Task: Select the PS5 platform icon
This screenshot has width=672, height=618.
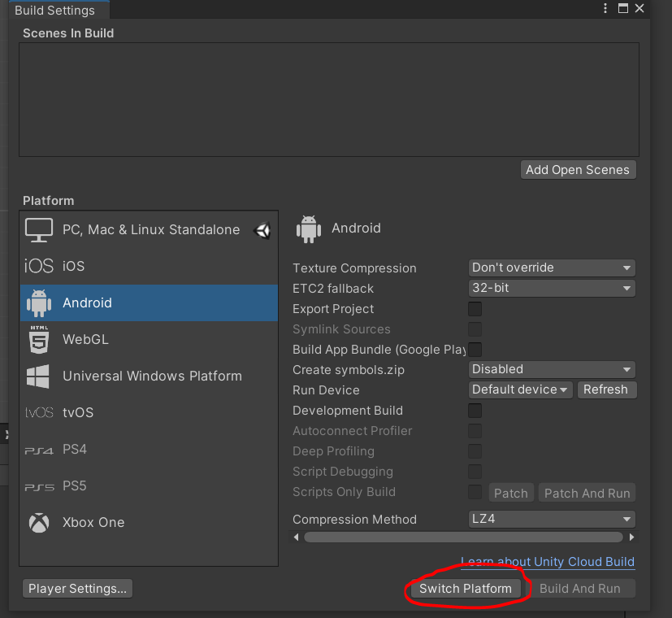Action: (x=39, y=487)
